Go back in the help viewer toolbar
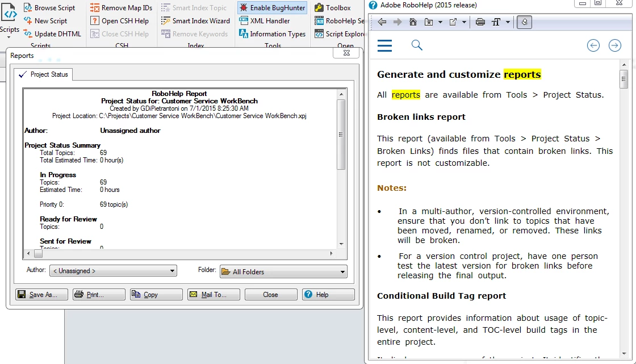Screen dimensions: 636x364 382,22
